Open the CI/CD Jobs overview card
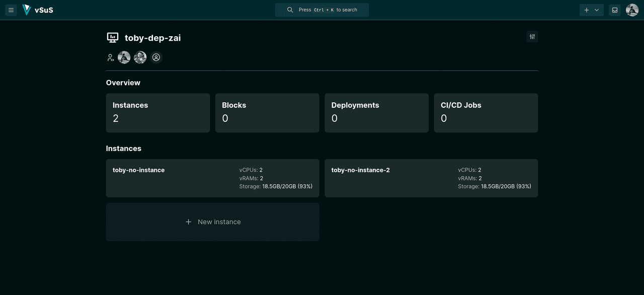Image resolution: width=644 pixels, height=295 pixels. [486, 113]
